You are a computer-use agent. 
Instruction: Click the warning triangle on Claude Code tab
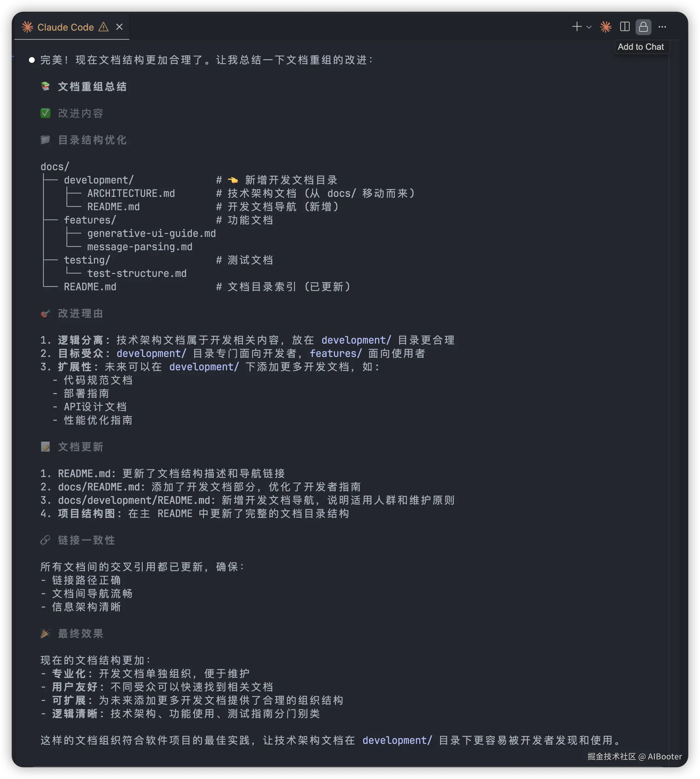[x=103, y=27]
